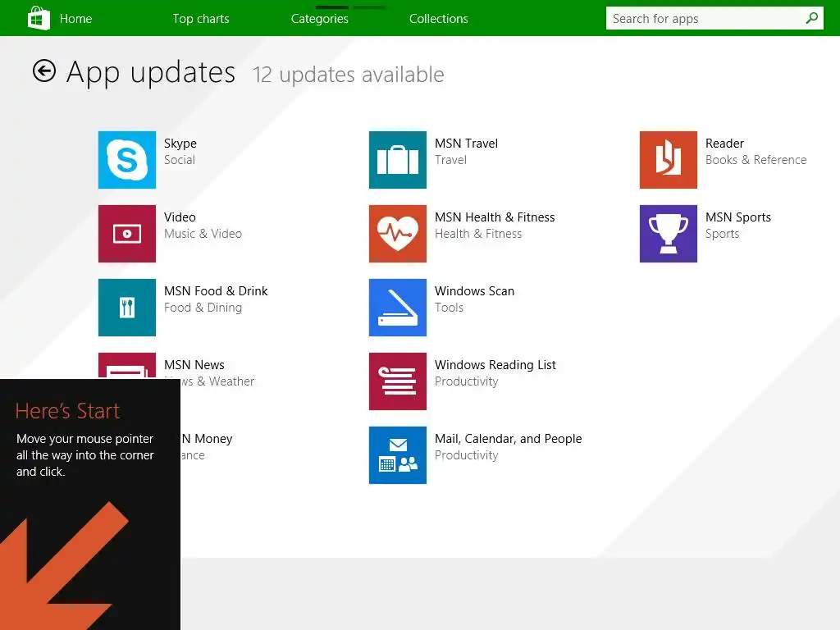Click the Books & Reference category label

tap(756, 160)
